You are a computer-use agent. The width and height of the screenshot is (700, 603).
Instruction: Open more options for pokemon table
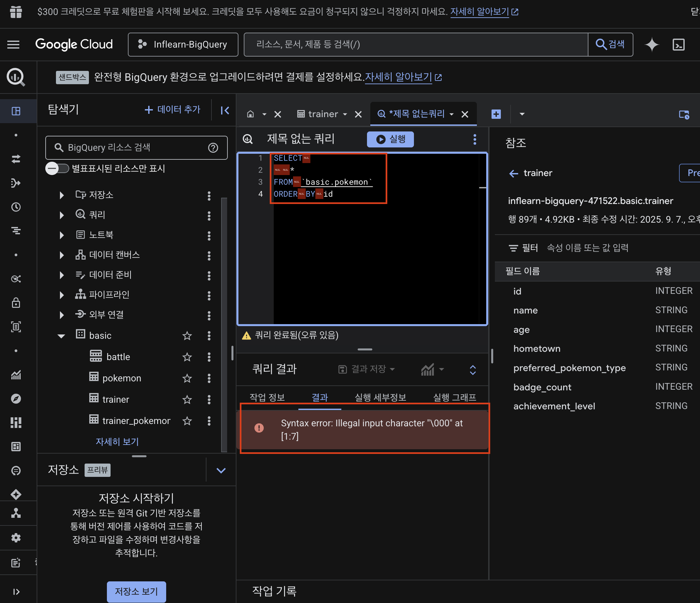point(209,378)
